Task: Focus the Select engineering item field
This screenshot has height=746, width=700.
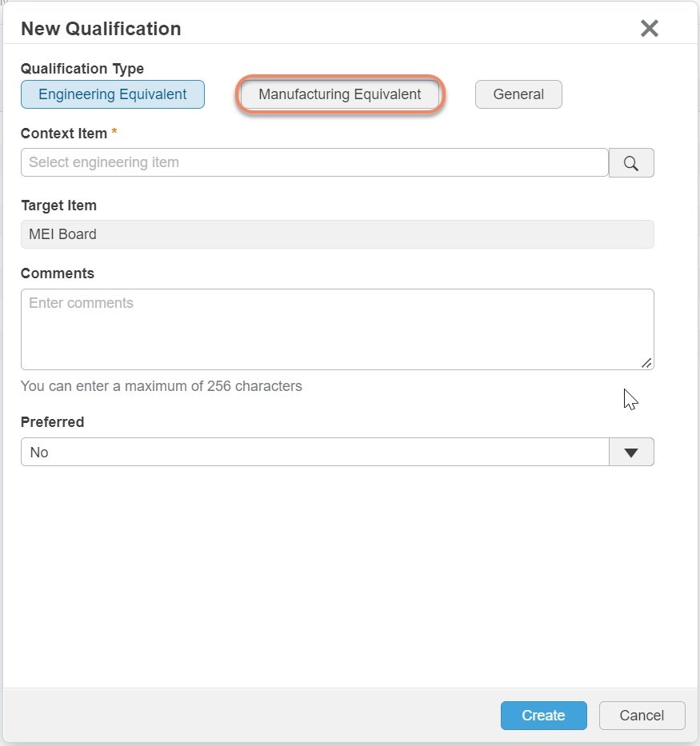Action: (x=314, y=162)
